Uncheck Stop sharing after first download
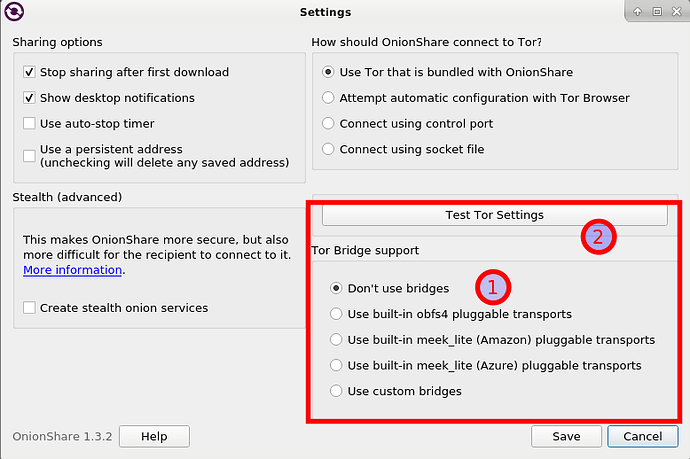 pos(30,72)
